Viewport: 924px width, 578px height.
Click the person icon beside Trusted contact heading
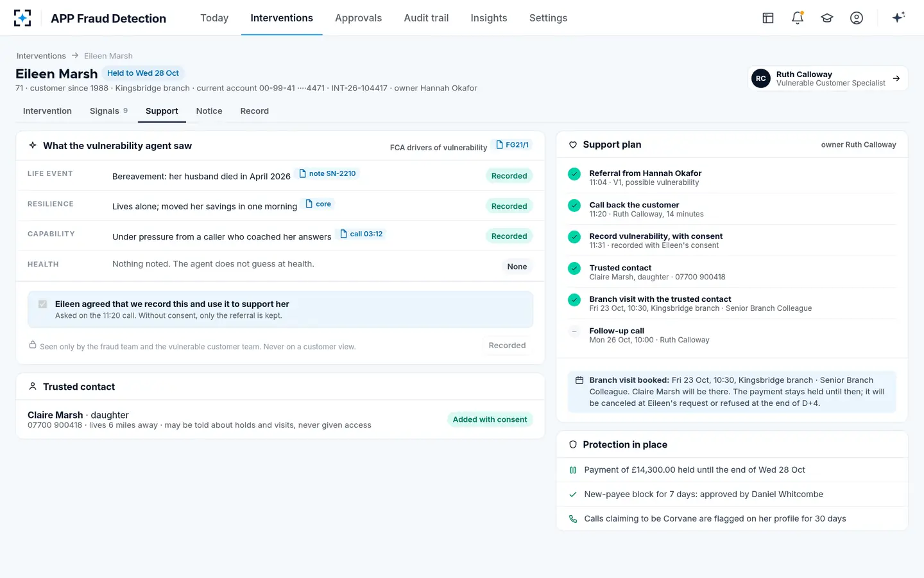pos(33,387)
